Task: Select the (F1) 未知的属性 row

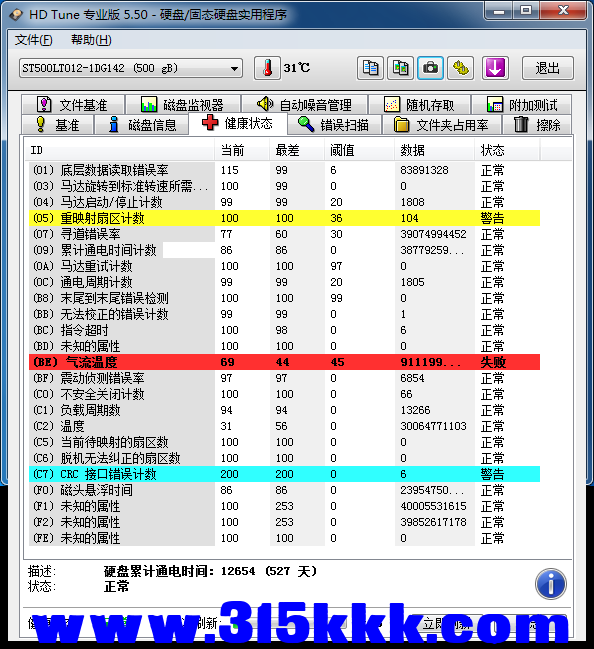Action: (284, 506)
